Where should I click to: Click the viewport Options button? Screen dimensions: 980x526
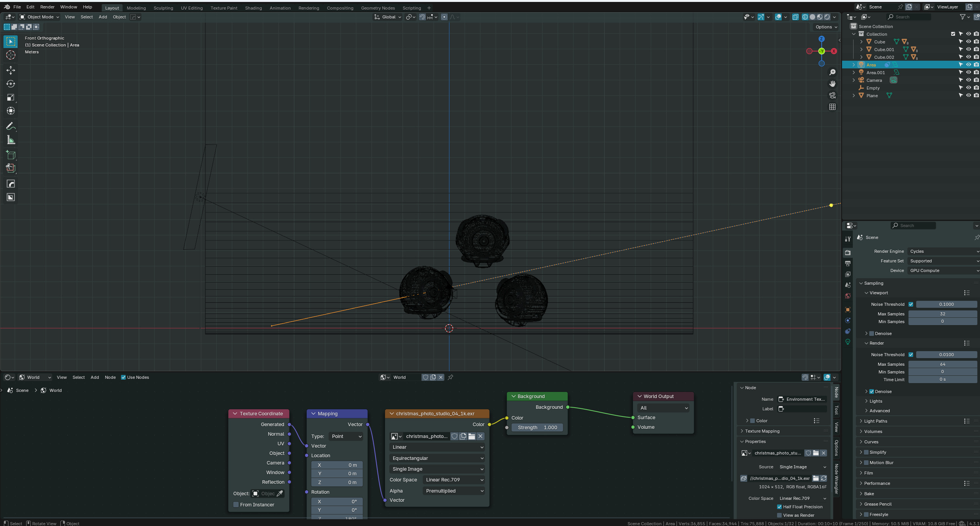[x=826, y=27]
